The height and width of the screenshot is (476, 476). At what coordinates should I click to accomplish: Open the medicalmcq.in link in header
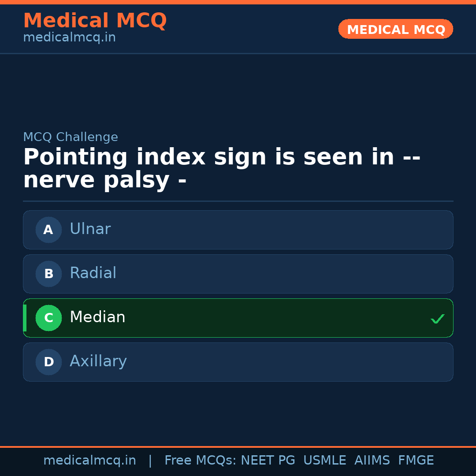pos(69,37)
